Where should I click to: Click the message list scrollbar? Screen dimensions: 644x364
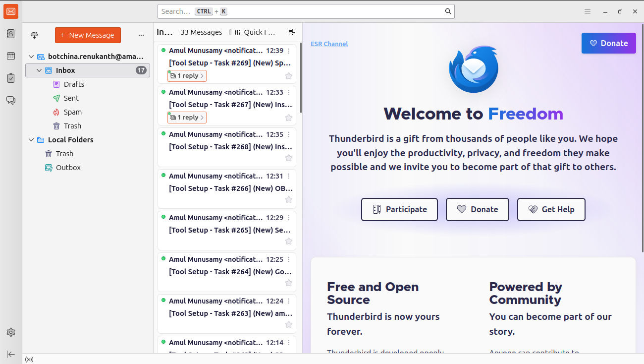(x=301, y=79)
